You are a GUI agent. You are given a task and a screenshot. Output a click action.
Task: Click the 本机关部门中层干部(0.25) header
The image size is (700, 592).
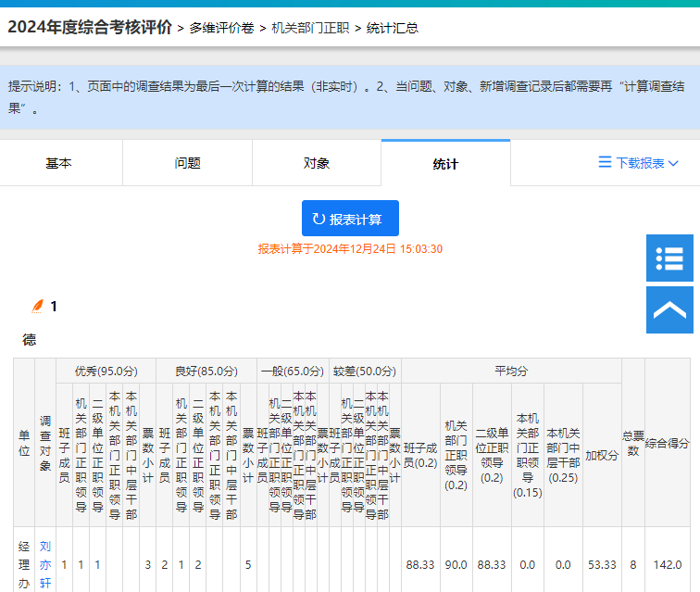click(x=563, y=455)
